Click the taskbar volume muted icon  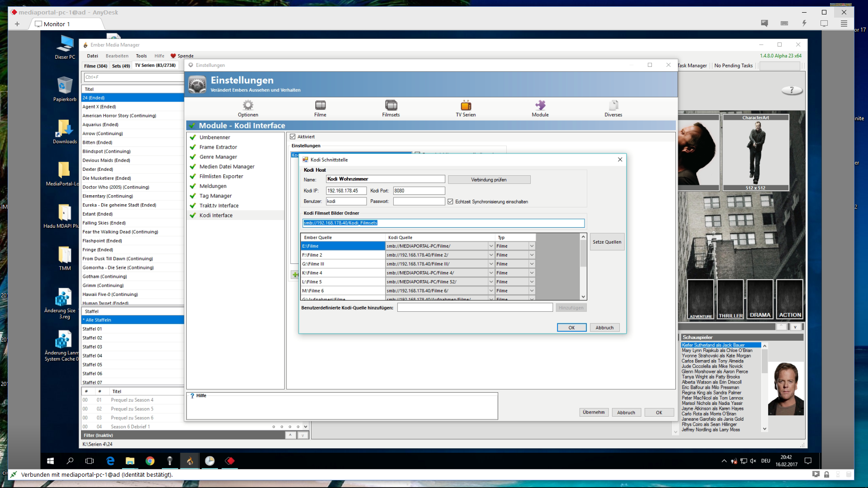coord(753,461)
